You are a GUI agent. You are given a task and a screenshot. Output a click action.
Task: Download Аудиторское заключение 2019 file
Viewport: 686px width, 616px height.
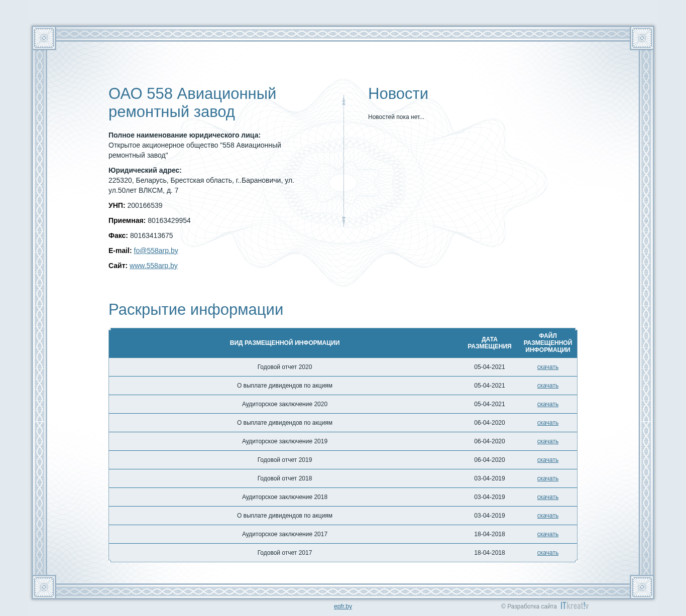(x=547, y=441)
